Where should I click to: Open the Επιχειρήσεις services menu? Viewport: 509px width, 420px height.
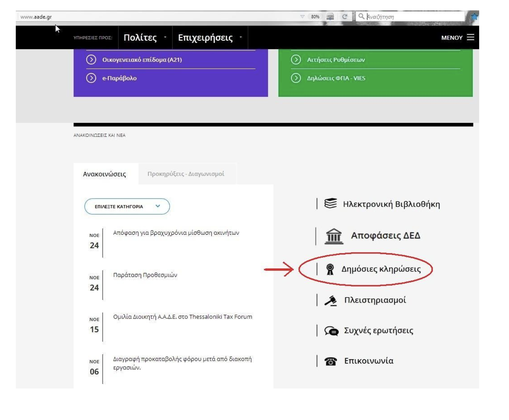(205, 37)
